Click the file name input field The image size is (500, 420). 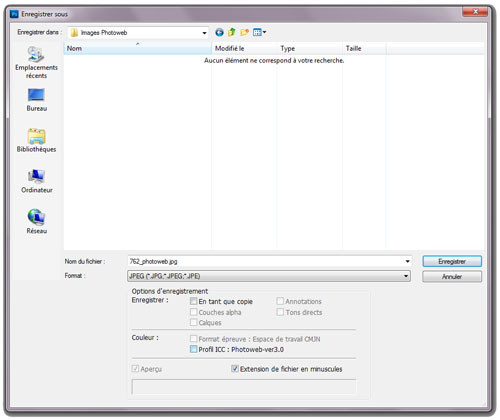tap(265, 261)
